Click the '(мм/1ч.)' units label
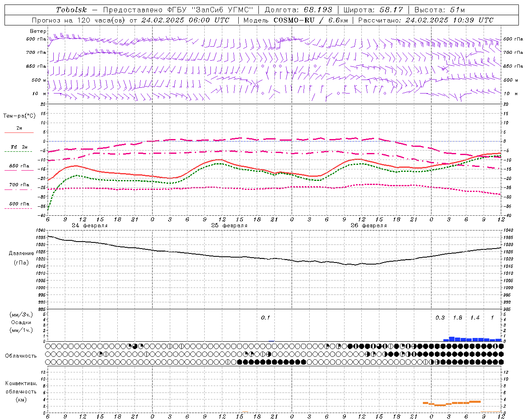Viewport: 525px width, 420px height. (x=21, y=330)
